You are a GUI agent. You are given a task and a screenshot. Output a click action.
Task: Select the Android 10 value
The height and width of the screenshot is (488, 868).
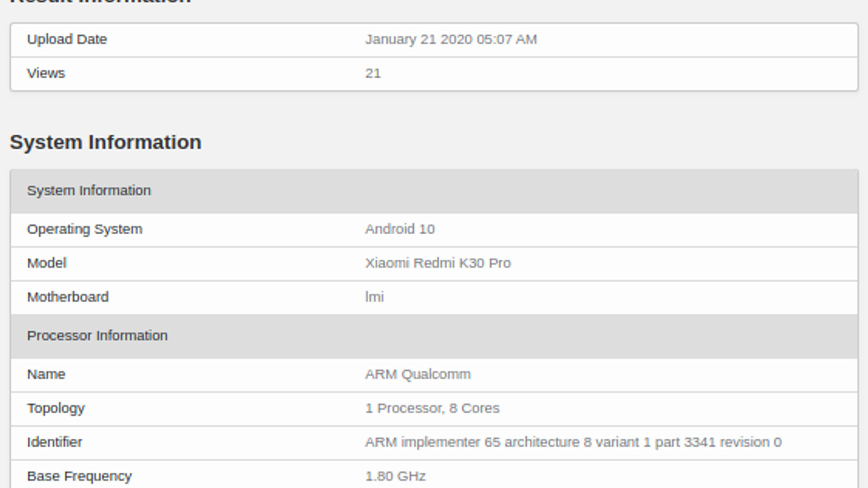click(400, 229)
